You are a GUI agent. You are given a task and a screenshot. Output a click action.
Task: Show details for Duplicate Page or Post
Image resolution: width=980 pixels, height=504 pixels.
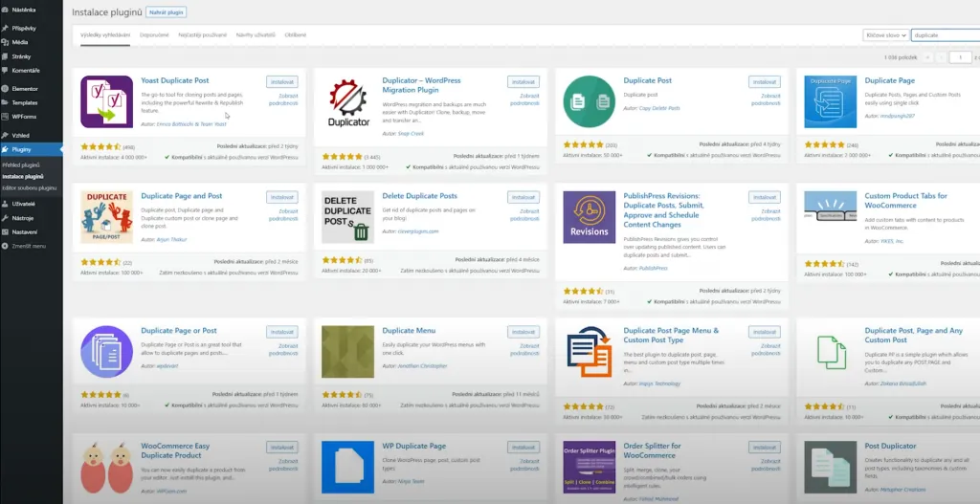pos(283,350)
